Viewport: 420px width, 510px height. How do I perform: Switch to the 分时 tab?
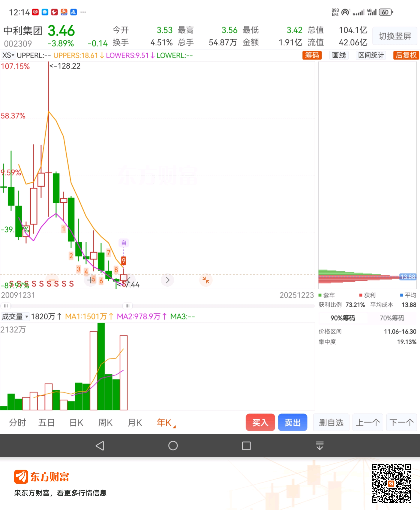tap(17, 422)
